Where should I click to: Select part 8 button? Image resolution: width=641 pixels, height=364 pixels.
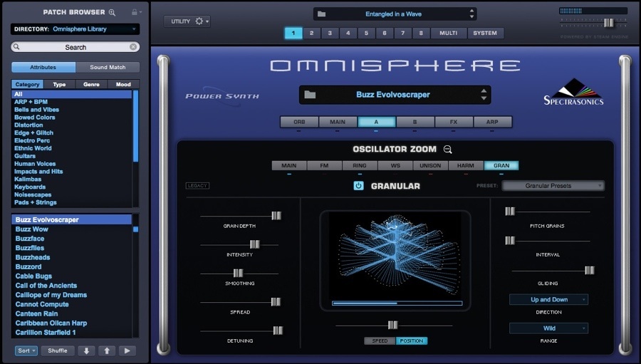click(x=421, y=33)
